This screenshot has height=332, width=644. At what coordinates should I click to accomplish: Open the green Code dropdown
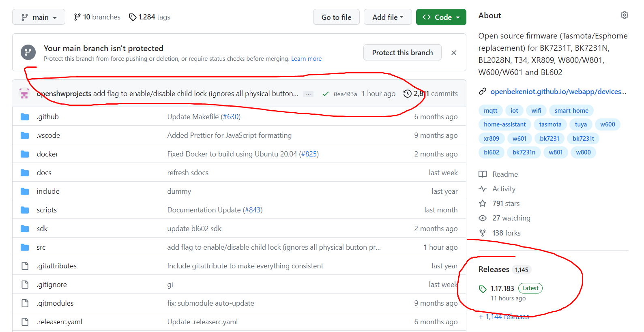point(441,17)
